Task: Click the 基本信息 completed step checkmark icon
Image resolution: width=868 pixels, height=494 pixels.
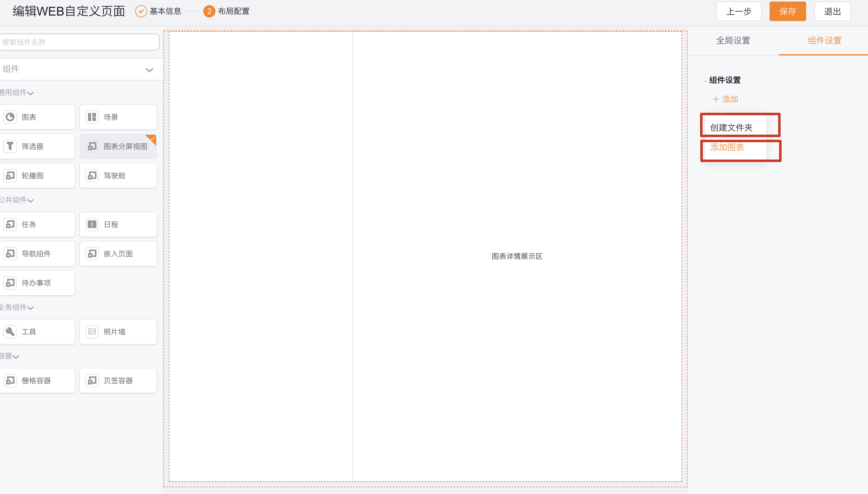Action: coord(141,11)
